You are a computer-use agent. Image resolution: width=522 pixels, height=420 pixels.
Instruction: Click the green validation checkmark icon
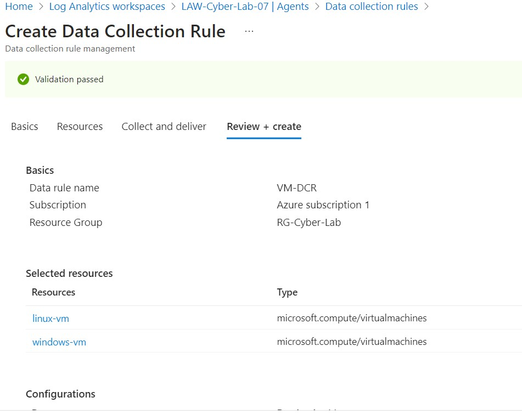point(23,79)
